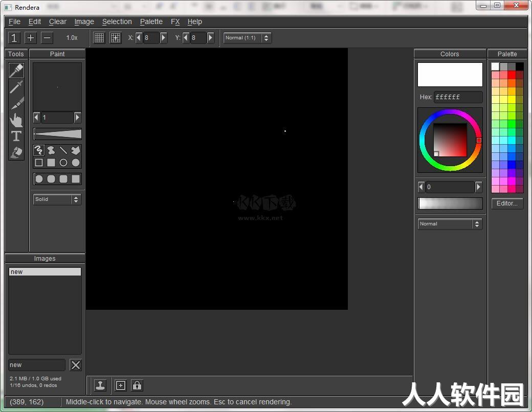Click the image name field containing 'new'
The image size is (532, 412).
(x=37, y=365)
